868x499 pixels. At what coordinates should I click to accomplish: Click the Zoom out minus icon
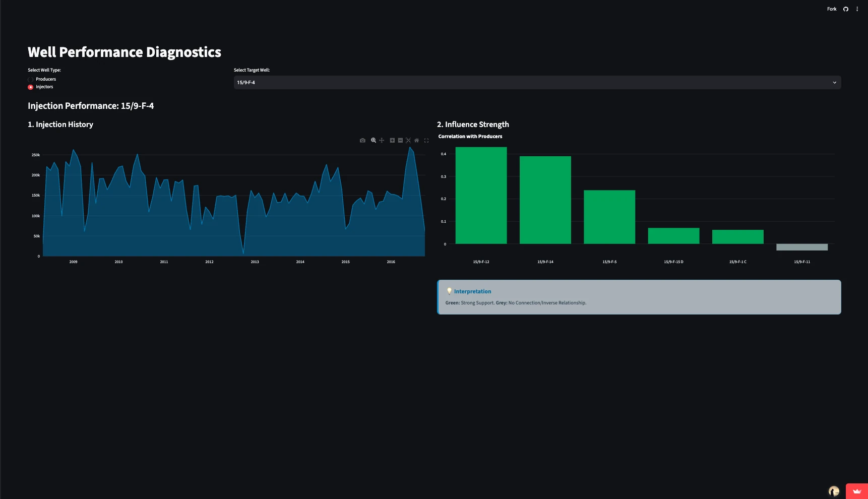pos(400,141)
